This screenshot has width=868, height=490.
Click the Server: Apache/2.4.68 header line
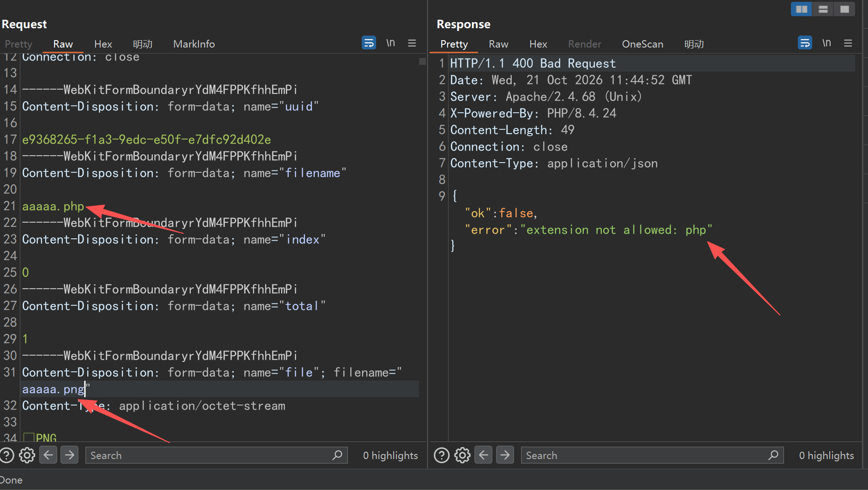pos(546,97)
